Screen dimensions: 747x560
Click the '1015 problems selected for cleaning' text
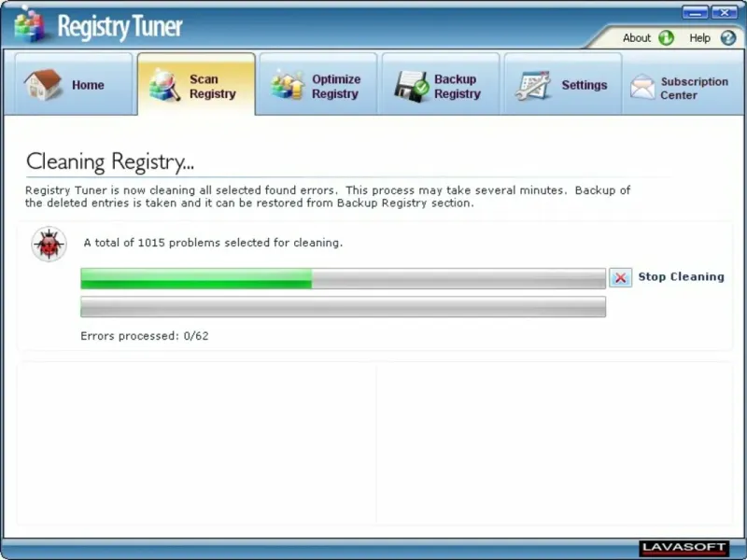pyautogui.click(x=240, y=243)
